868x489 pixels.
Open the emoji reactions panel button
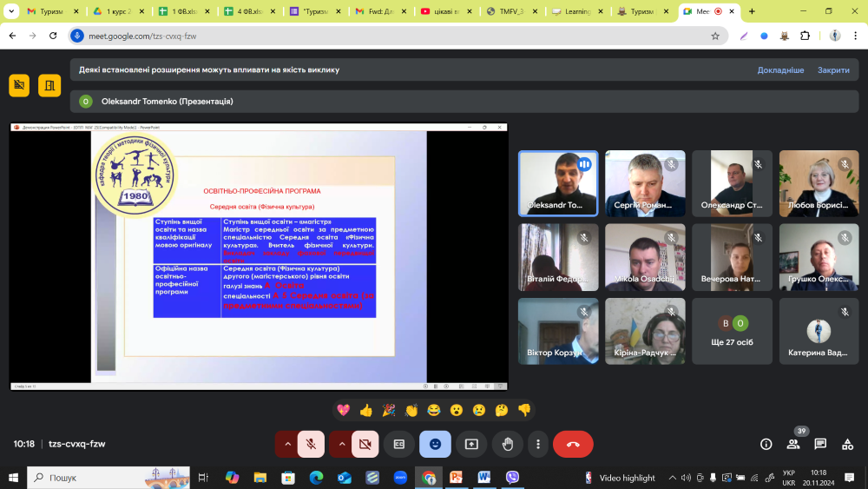pyautogui.click(x=435, y=444)
